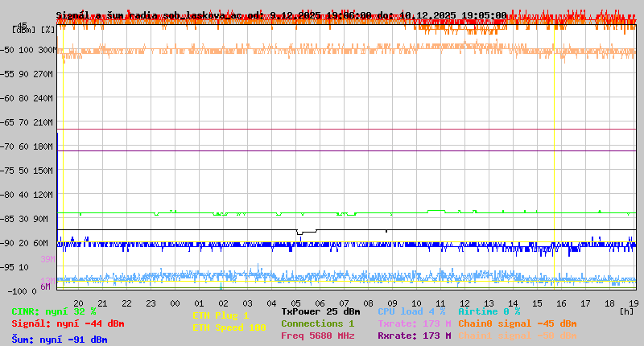
Task: Click the red Signál legend entry
Action: (x=68, y=323)
